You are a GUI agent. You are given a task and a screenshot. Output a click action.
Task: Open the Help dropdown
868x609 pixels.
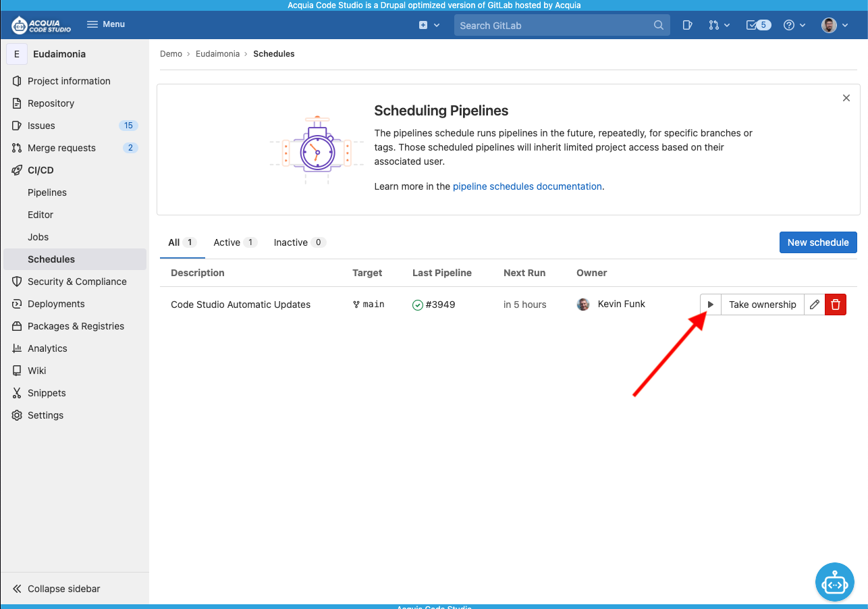tap(794, 25)
